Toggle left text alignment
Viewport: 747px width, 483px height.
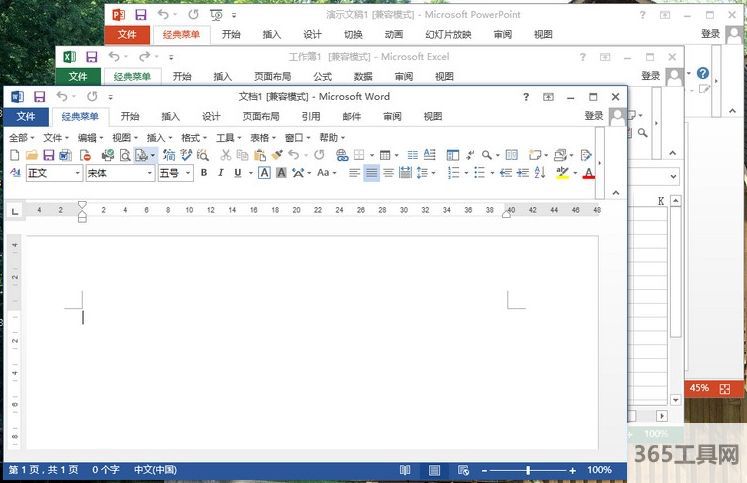[354, 172]
